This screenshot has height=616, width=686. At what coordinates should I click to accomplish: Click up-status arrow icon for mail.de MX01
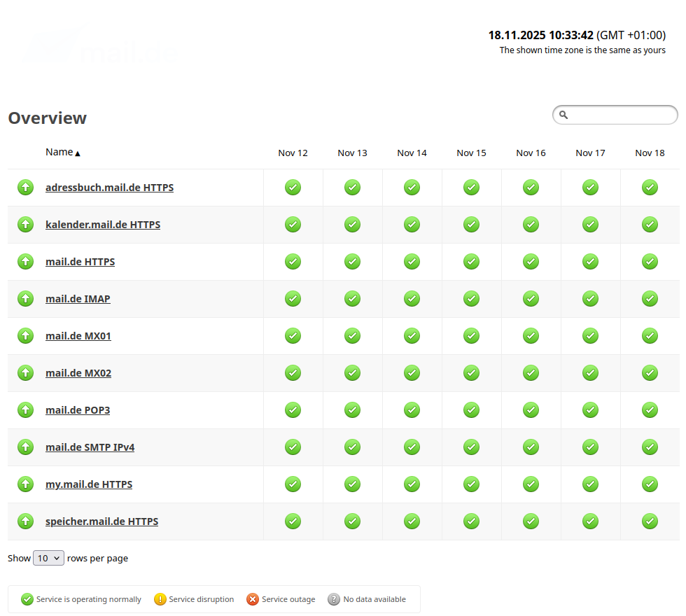25,336
